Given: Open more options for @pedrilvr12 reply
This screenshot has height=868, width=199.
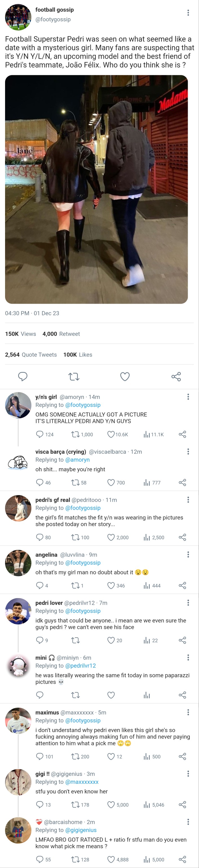Looking at the screenshot, I should tap(188, 602).
